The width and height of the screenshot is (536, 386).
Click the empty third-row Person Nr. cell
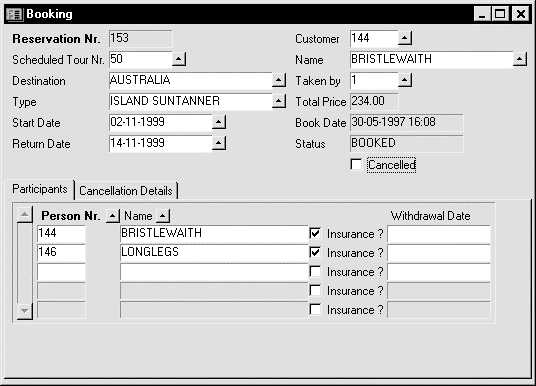click(x=61, y=272)
